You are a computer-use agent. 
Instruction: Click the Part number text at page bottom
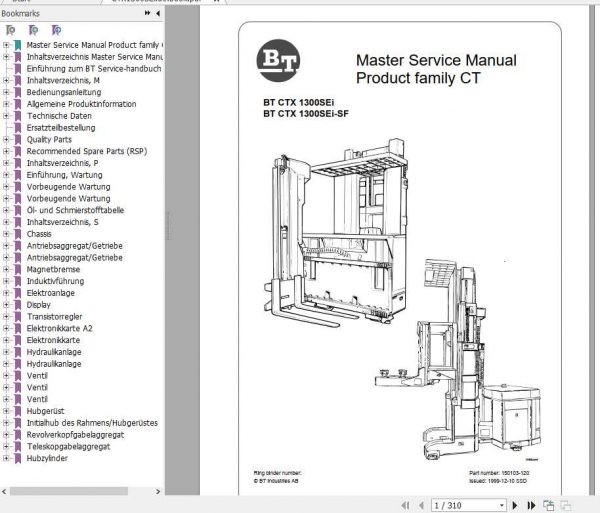(499, 473)
